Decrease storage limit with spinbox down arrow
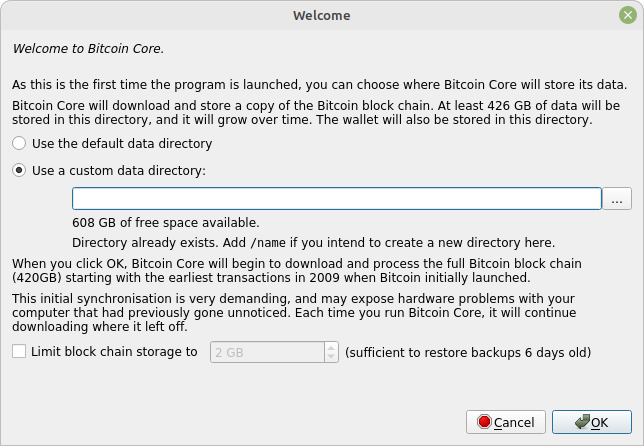This screenshot has width=644, height=446. click(331, 357)
